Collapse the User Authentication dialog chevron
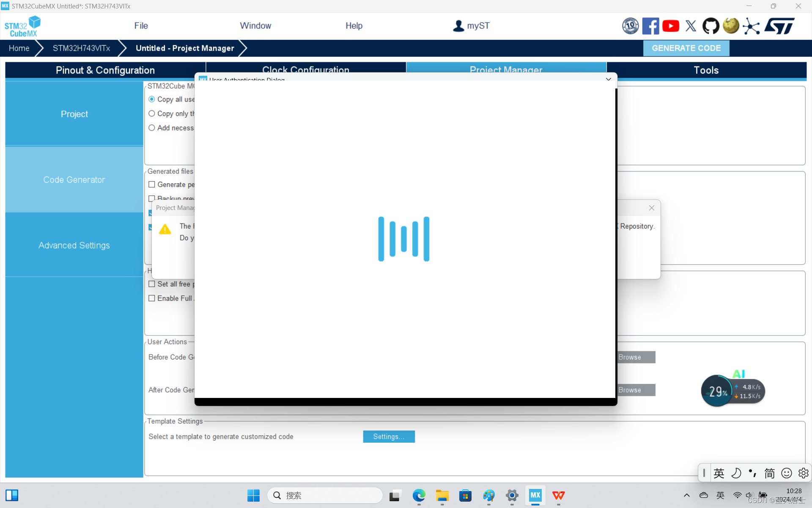 (608, 79)
